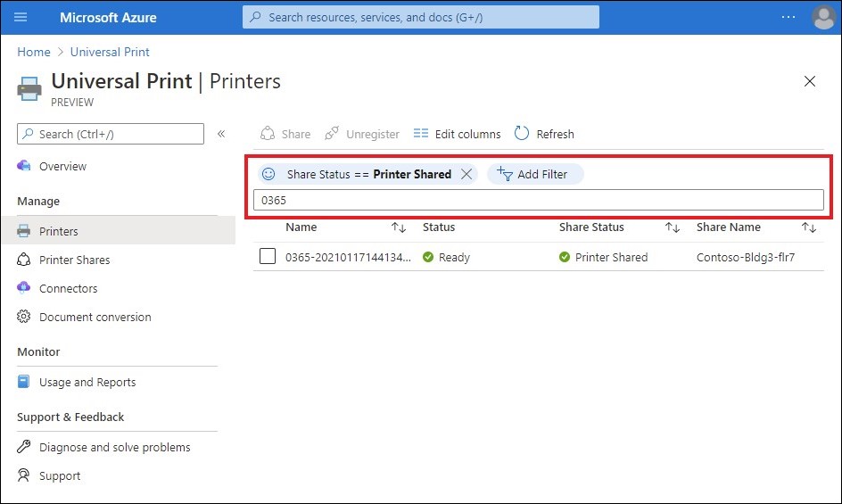Click share name Contoso-Bldg3-flr7

(746, 258)
